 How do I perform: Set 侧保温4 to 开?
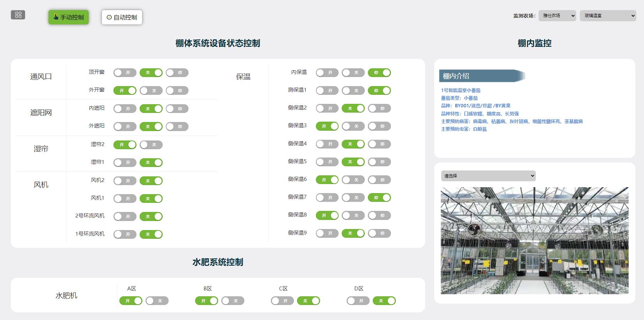[327, 144]
